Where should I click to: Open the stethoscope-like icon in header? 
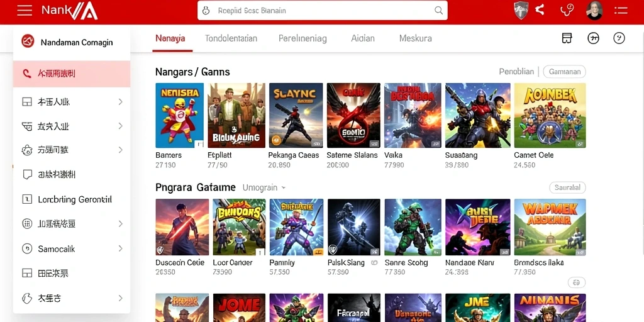(567, 10)
